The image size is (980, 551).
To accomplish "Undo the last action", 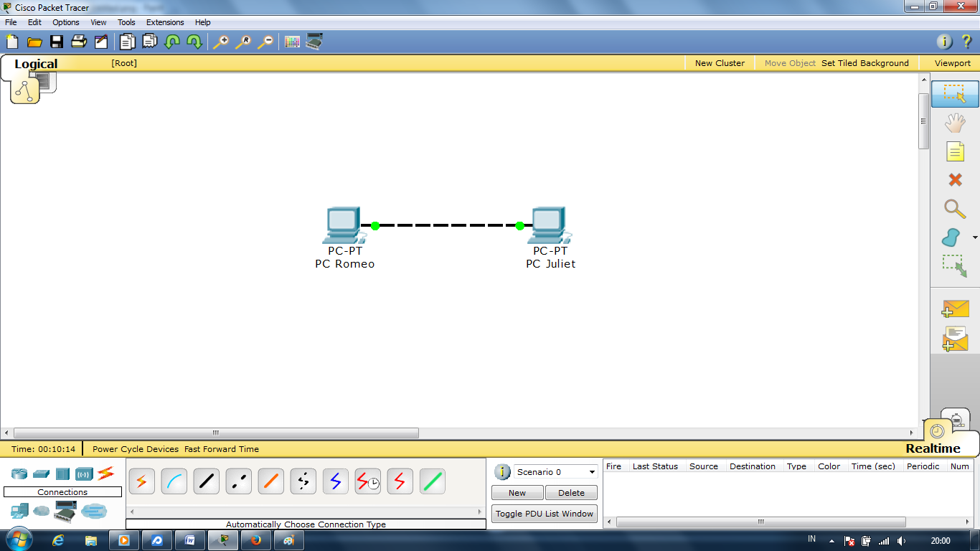I will click(172, 42).
